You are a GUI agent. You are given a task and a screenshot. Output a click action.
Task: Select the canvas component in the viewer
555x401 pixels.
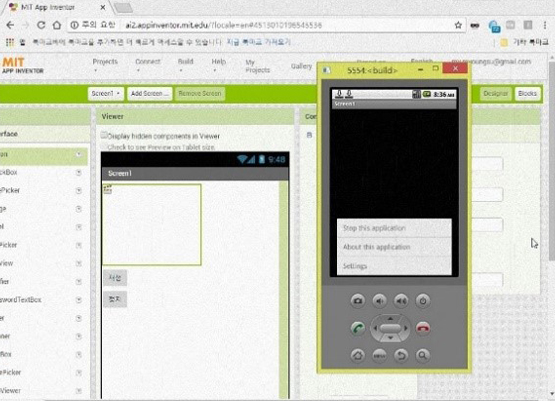click(x=151, y=224)
